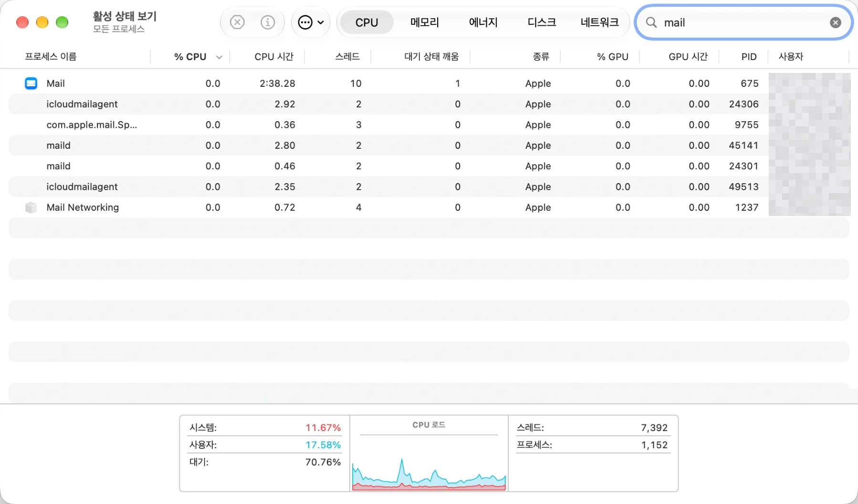Click the 활성 상태 보기 window title
The image size is (858, 504).
pyautogui.click(x=125, y=16)
